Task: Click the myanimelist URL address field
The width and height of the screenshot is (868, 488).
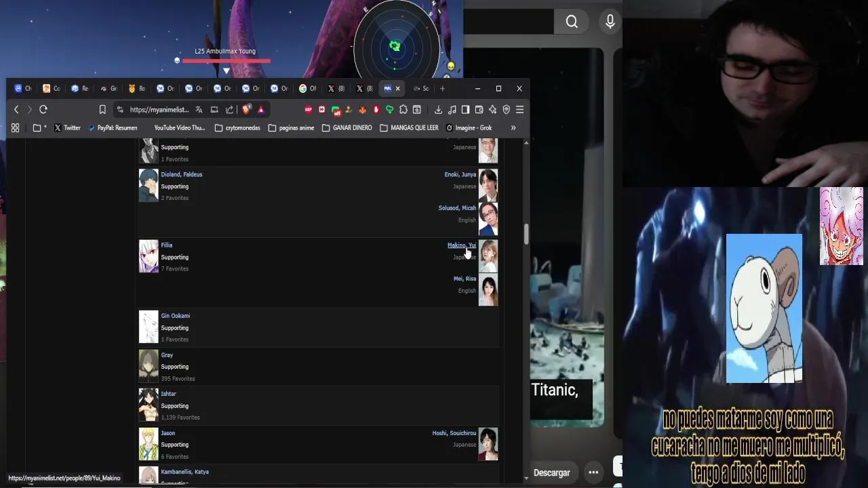Action: 159,109
